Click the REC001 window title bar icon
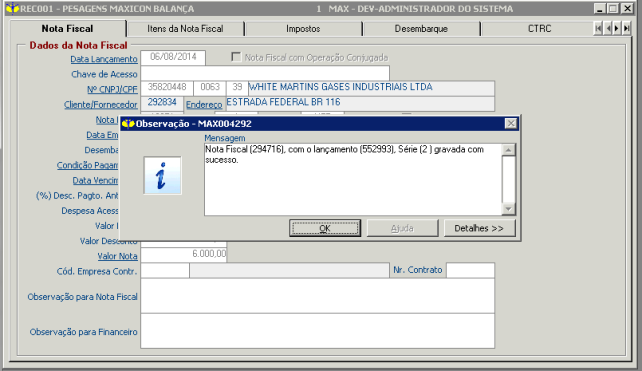 (x=12, y=8)
